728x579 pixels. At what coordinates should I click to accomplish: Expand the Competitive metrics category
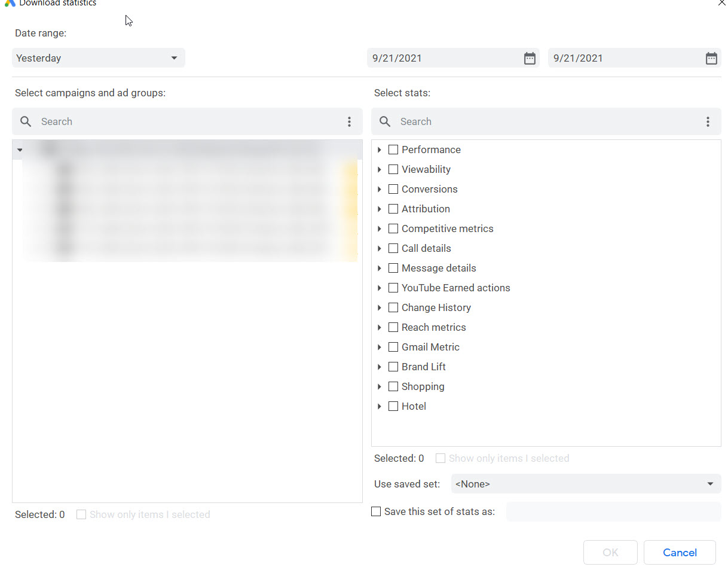pyautogui.click(x=380, y=228)
